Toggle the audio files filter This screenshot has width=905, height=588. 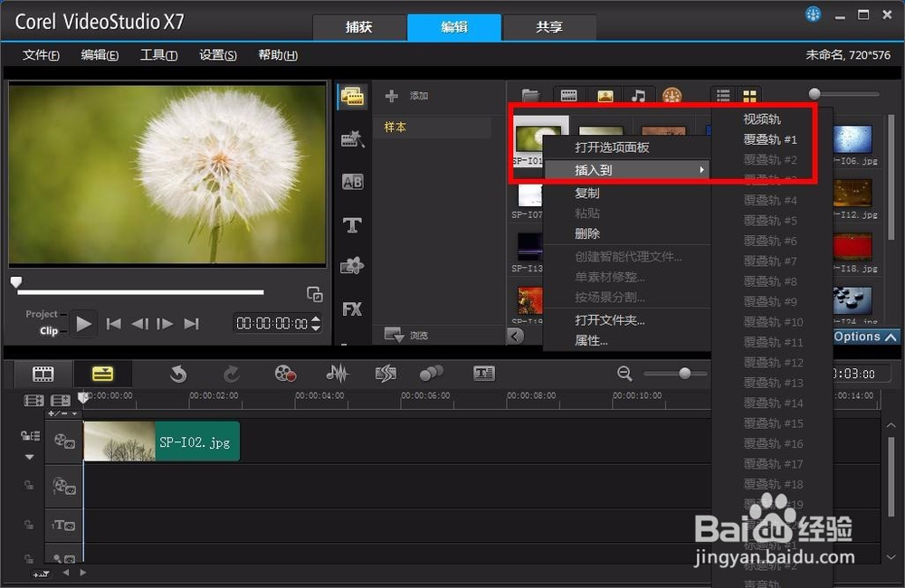pyautogui.click(x=640, y=95)
